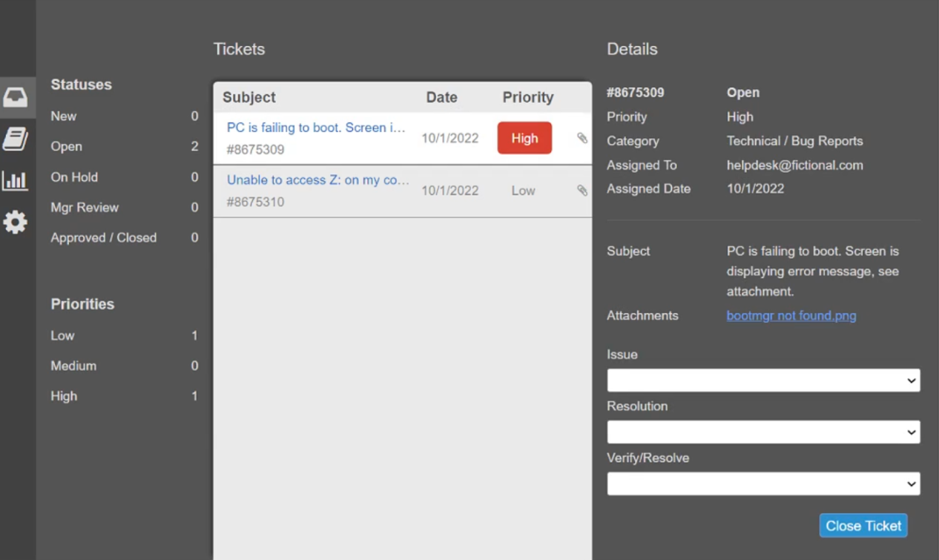Viewport: 939px width, 560px height.
Task: Expand the Verify/Resolve dropdown
Action: tap(763, 484)
